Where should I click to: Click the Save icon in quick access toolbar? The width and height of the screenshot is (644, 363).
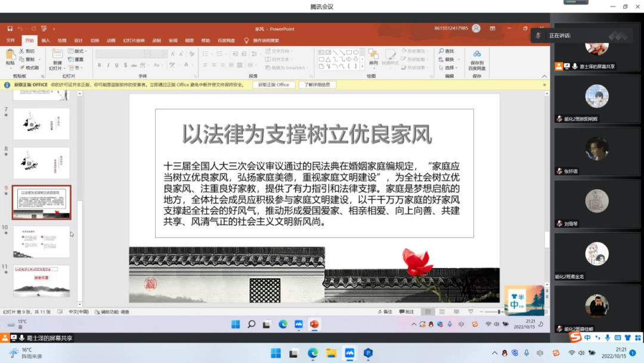(x=10, y=29)
